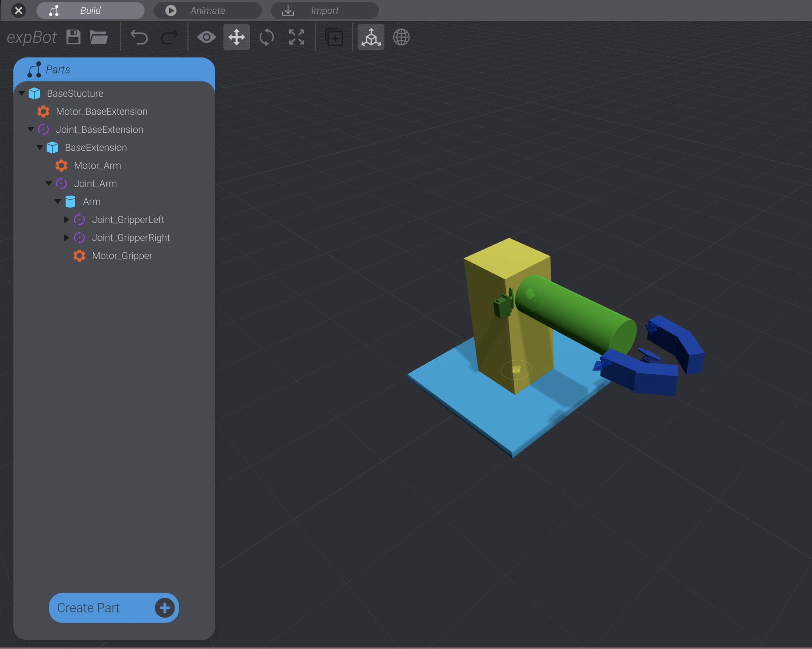
Task: Save the expBot project
Action: (x=74, y=37)
